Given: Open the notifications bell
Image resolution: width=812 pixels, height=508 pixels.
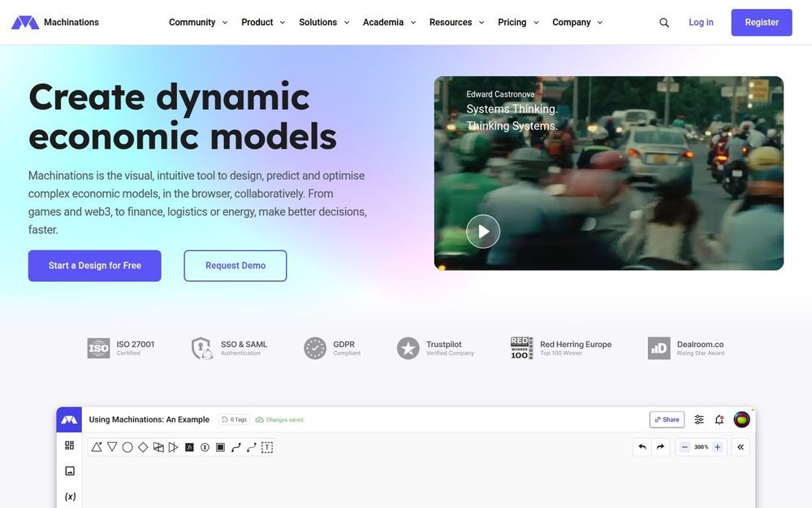Looking at the screenshot, I should (x=719, y=419).
